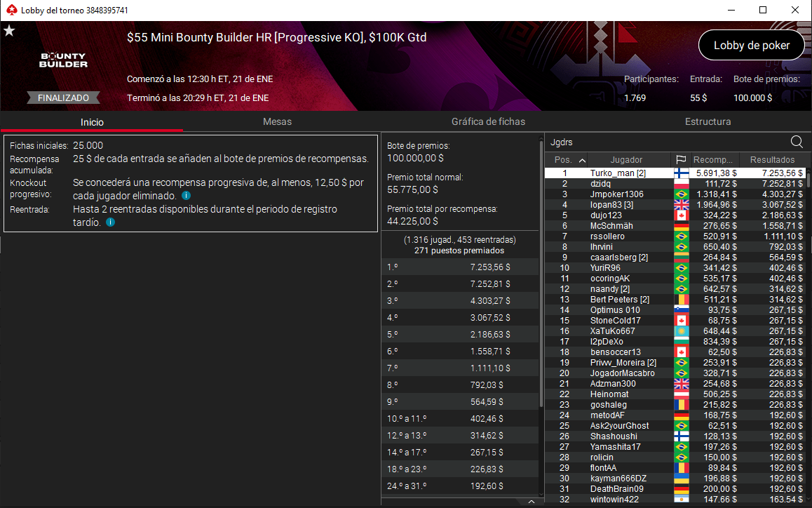Screen dimensions: 812x508
Task: Open the Lobby de poker
Action: point(752,45)
